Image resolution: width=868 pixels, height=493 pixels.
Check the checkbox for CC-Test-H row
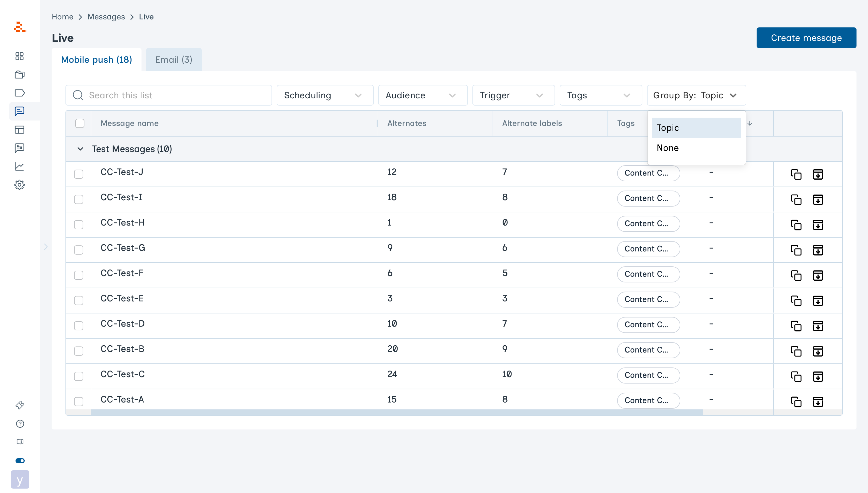(x=79, y=225)
